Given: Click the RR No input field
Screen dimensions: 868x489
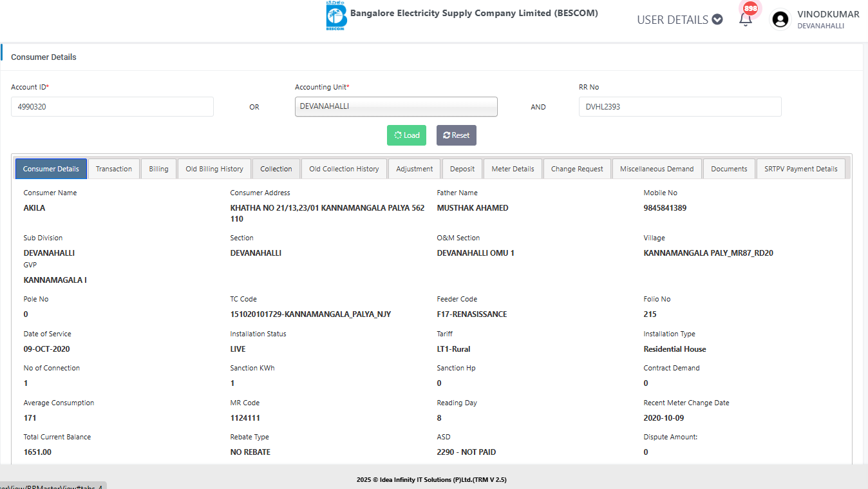Looking at the screenshot, I should [679, 107].
